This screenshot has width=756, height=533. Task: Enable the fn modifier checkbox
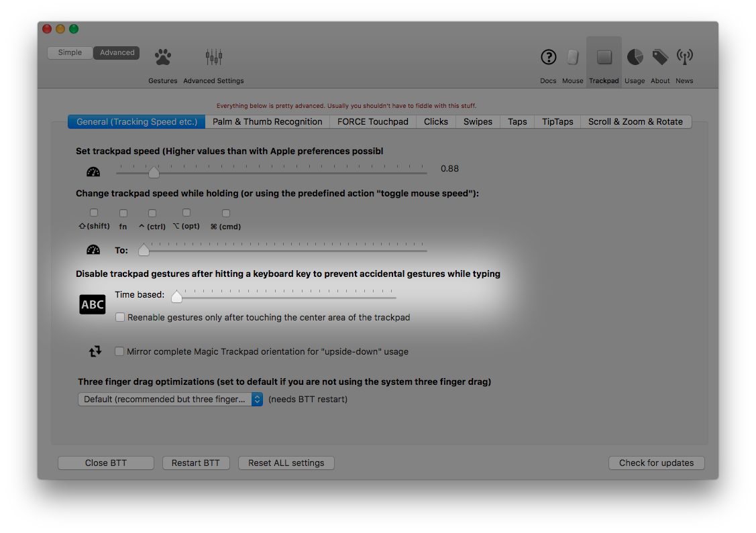tap(123, 213)
